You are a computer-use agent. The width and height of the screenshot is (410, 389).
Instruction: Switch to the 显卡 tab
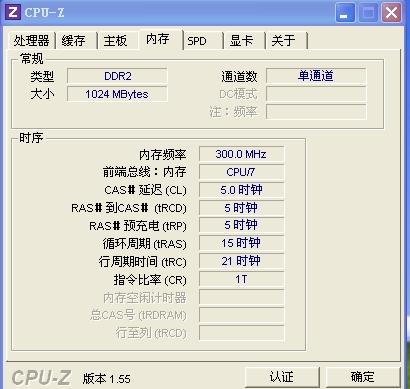click(x=244, y=41)
